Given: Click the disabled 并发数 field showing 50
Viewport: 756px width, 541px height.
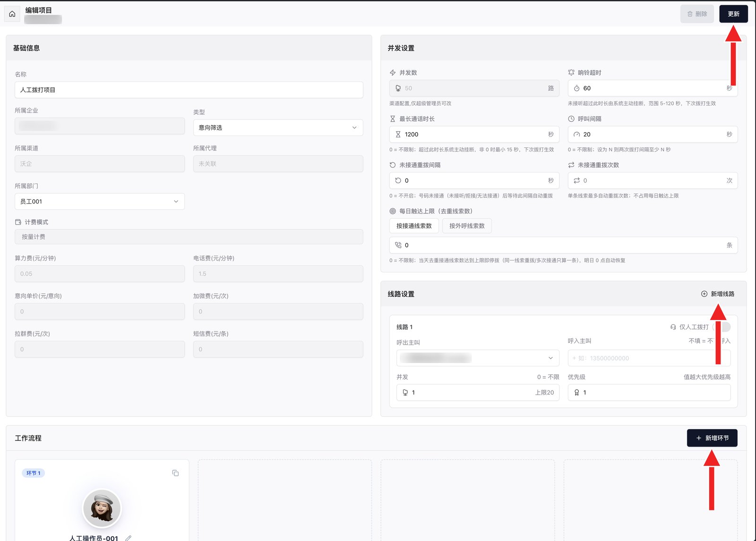Looking at the screenshot, I should pyautogui.click(x=474, y=88).
